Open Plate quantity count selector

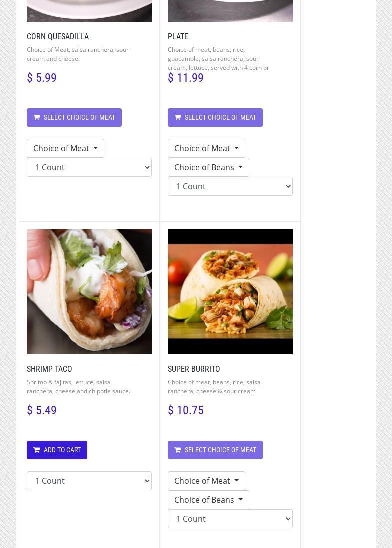230,186
